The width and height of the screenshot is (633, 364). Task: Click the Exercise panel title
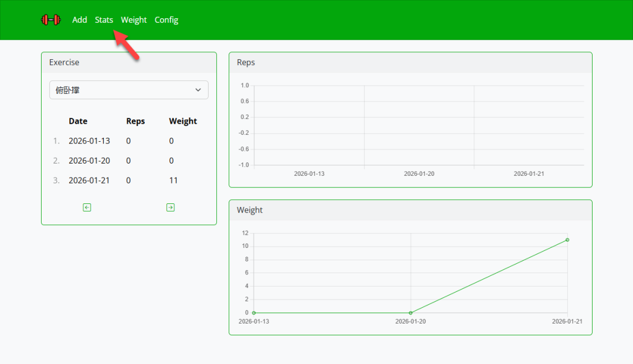click(x=64, y=62)
